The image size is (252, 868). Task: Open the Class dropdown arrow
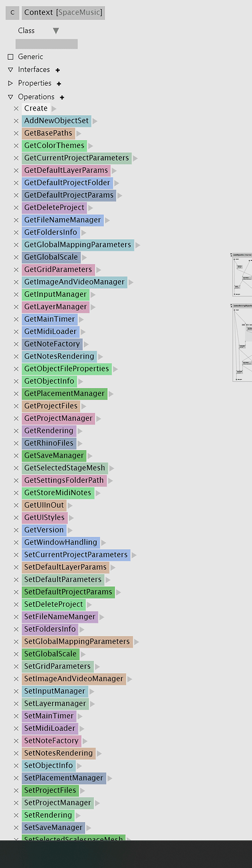[56, 31]
